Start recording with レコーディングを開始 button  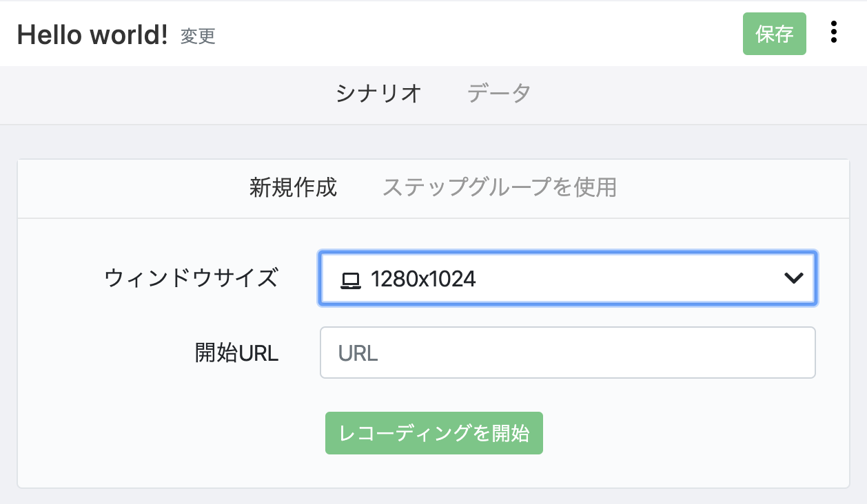coord(433,433)
